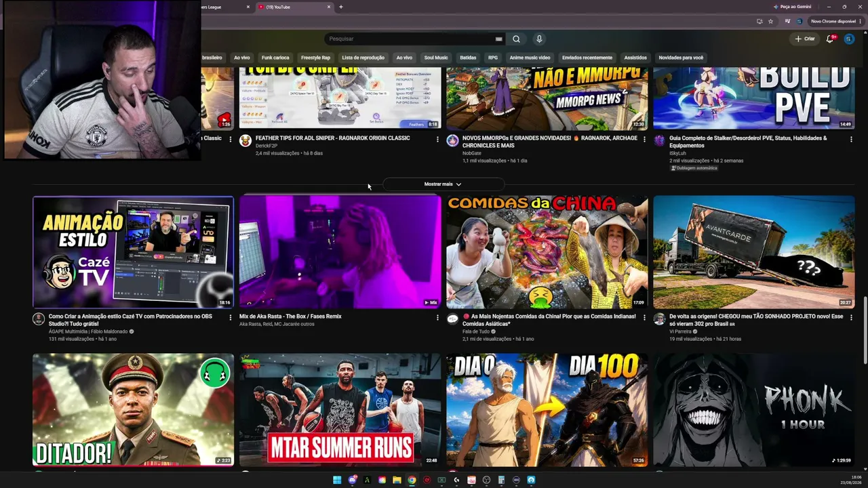
Task: Select the Assistidos filter chip
Action: coord(635,58)
